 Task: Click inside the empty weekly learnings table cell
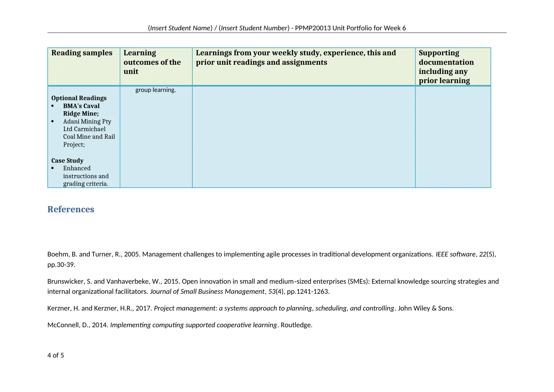pos(304,137)
